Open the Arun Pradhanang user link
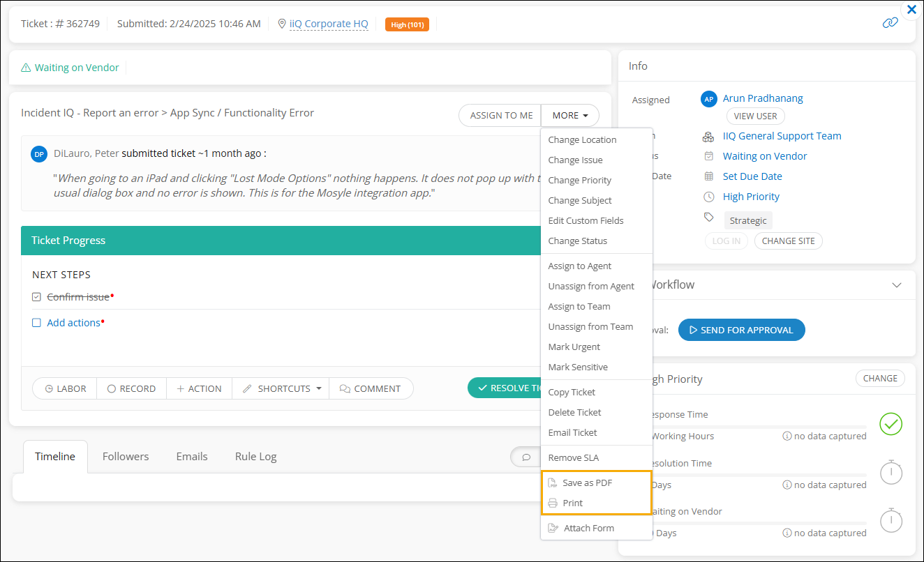 click(762, 98)
